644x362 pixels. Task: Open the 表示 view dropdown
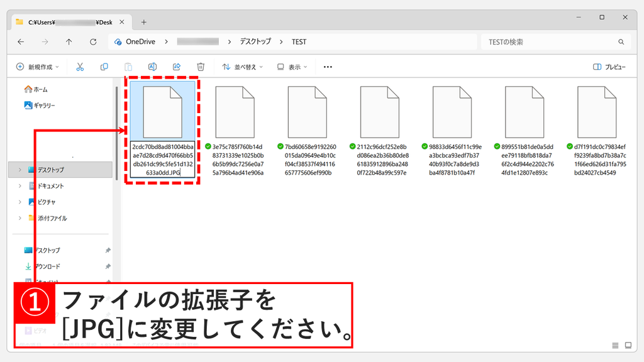click(x=292, y=67)
